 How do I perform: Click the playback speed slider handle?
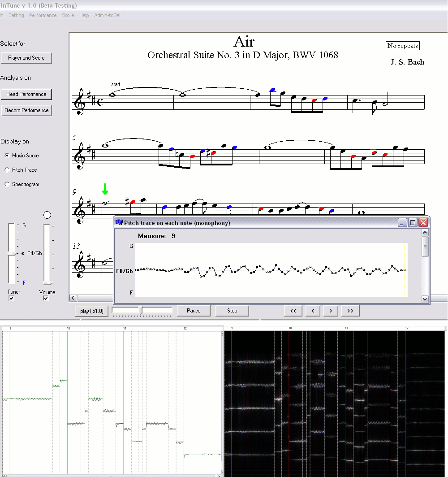coord(142,310)
